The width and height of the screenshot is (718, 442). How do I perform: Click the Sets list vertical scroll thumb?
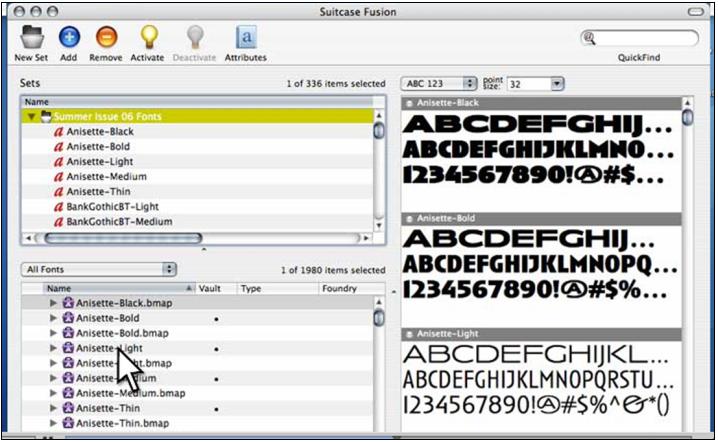coord(379,131)
